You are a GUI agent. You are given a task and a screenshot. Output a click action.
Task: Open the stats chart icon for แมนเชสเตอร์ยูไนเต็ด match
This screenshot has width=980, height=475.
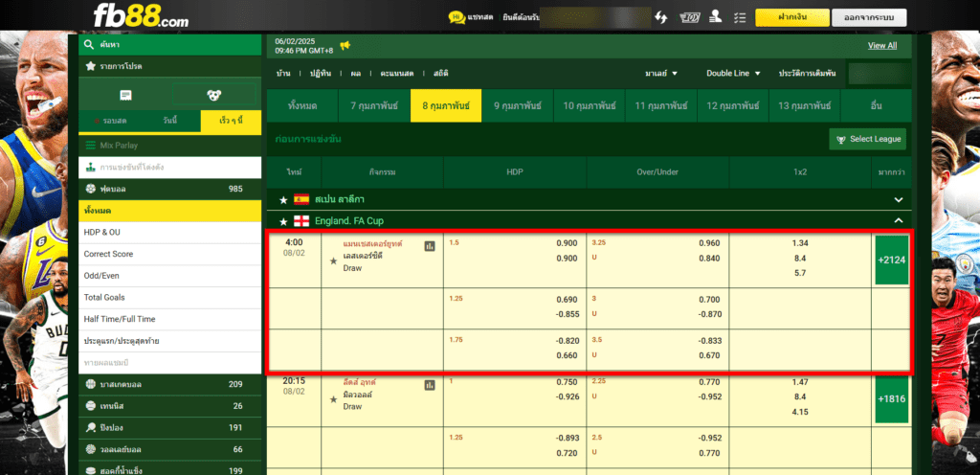[430, 246]
